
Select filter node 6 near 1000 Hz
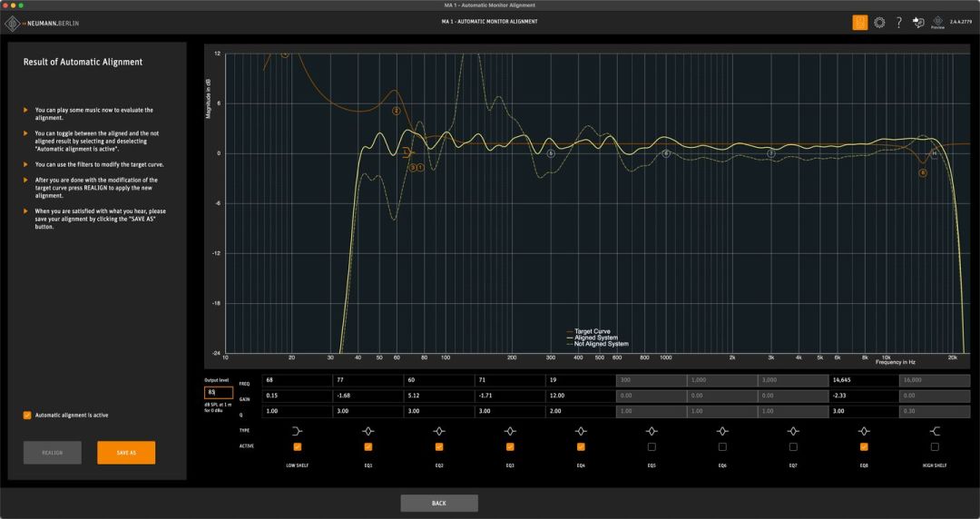click(x=666, y=153)
